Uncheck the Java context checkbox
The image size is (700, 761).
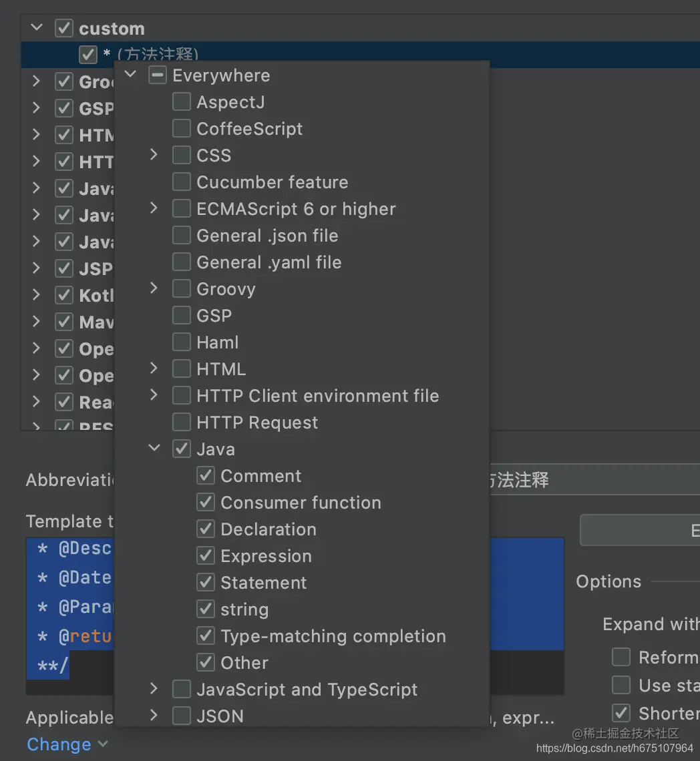[x=182, y=449]
